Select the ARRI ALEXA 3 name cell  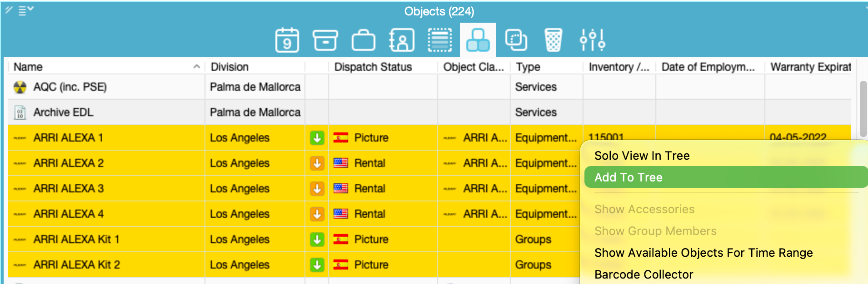tap(69, 188)
